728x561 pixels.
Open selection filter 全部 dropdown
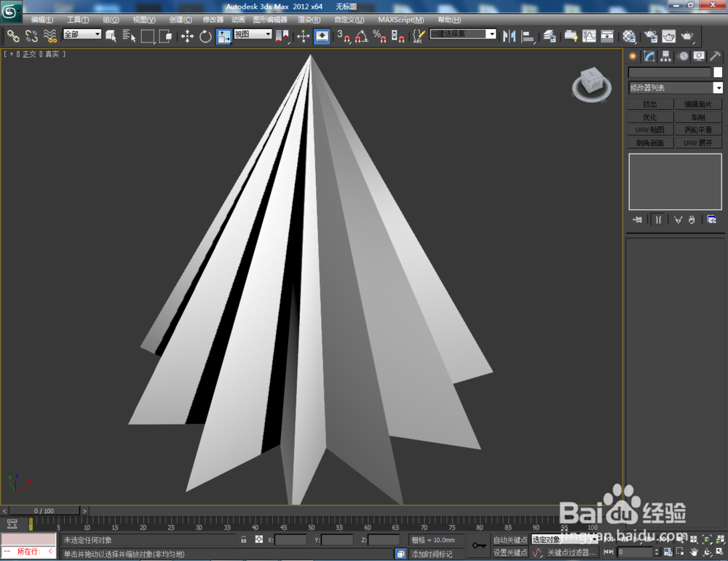(82, 34)
